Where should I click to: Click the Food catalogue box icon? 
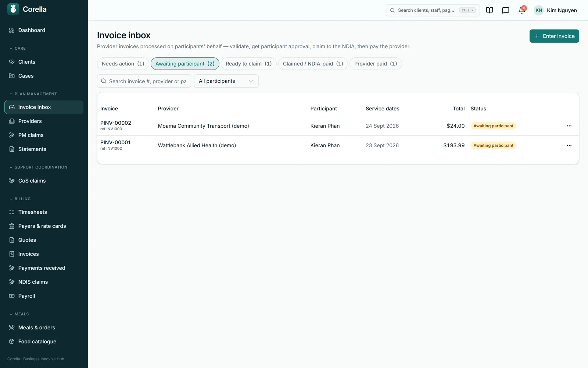(x=12, y=342)
